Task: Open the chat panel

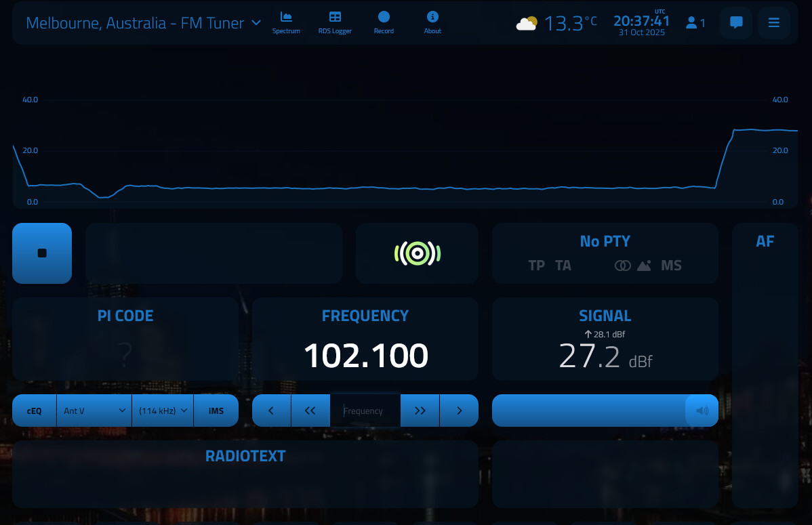Action: point(736,23)
